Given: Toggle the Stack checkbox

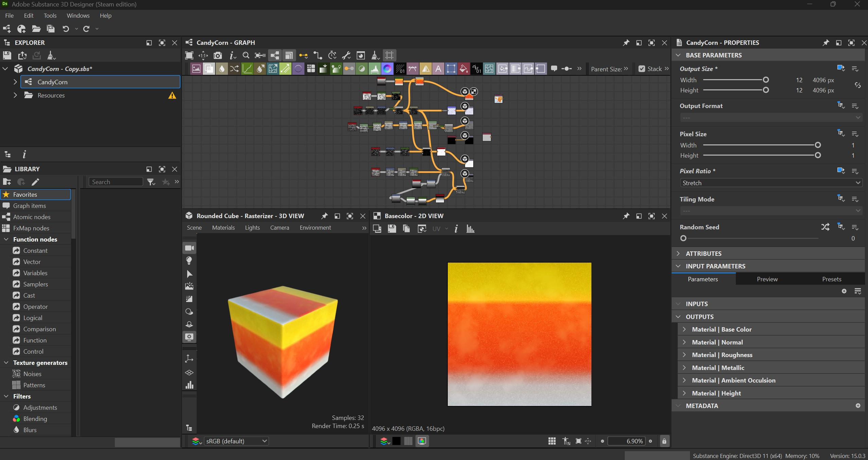Looking at the screenshot, I should [x=641, y=69].
